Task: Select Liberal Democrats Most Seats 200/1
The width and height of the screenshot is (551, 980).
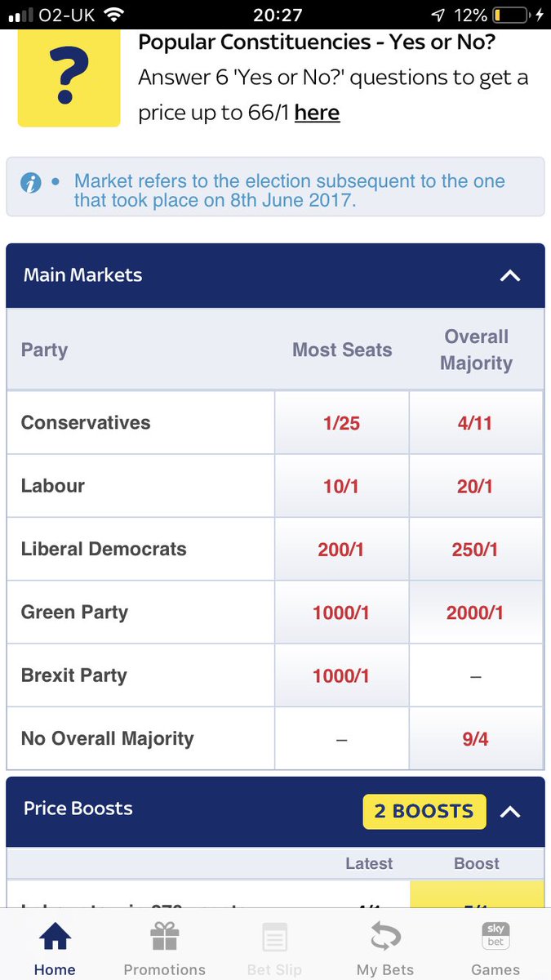Action: pos(341,549)
